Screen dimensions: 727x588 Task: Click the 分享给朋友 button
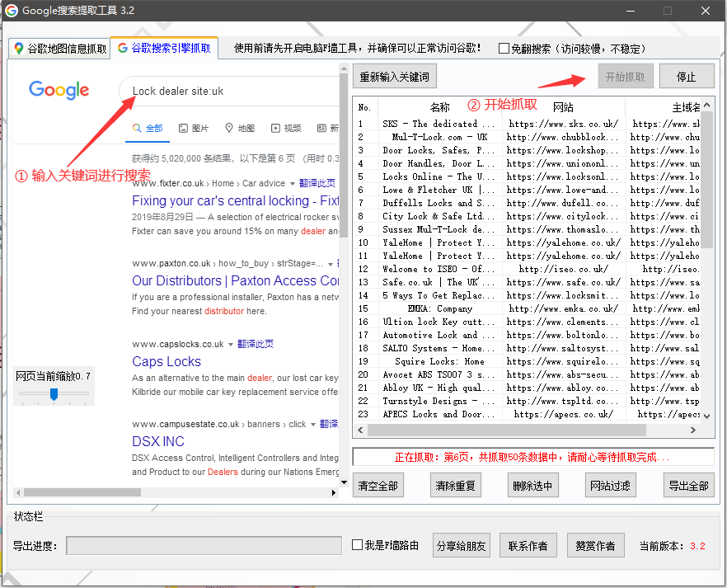click(461, 545)
